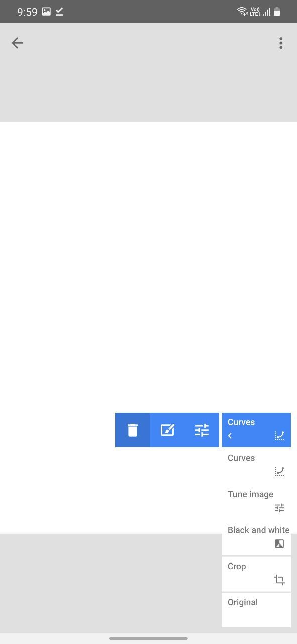Select Black and white in edit stack
Screen dimensions: 297x644
(x=256, y=538)
